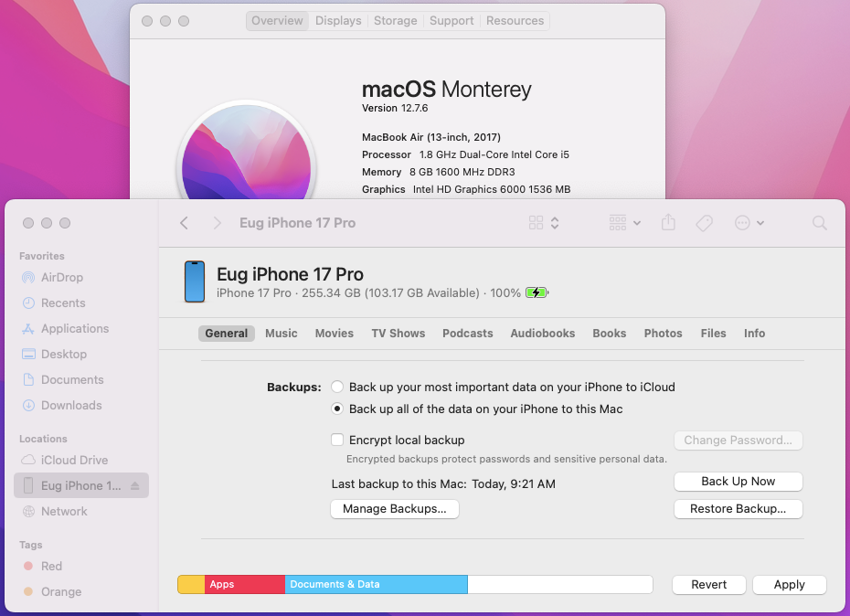Switch to the Podcasts tab
Viewport: 850px width, 616px height.
468,334
